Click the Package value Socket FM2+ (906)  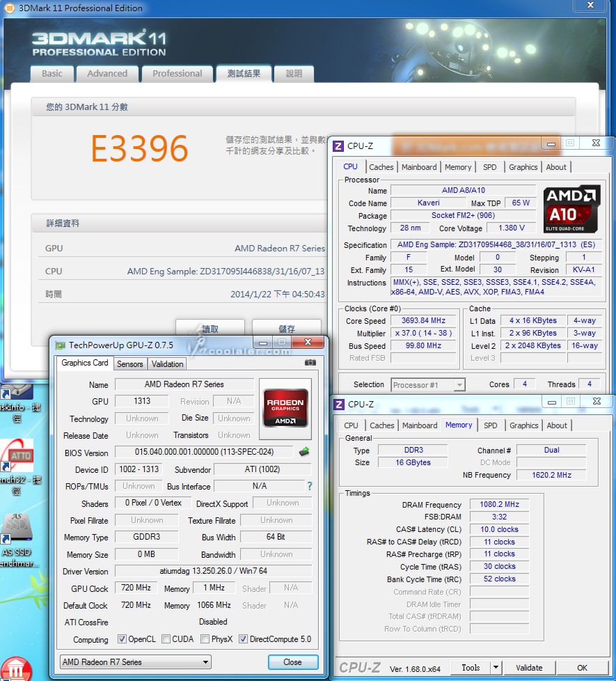463,215
